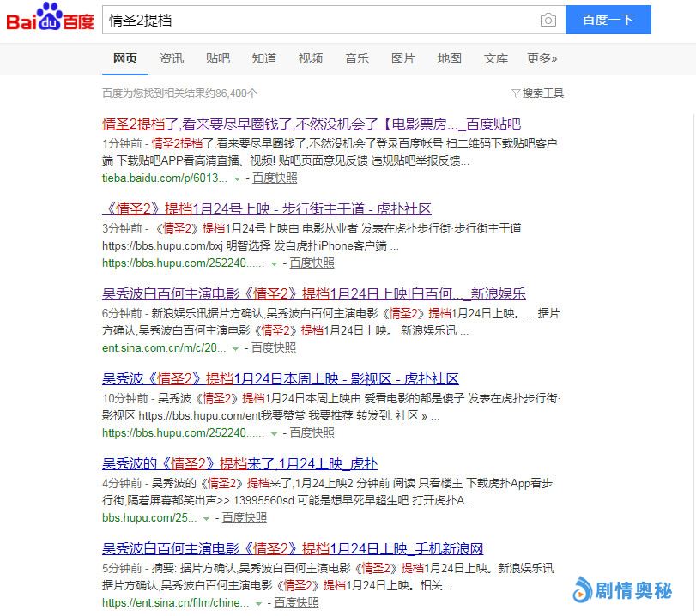Open the 情圣2提档了 Tieba result title
Image resolution: width=696 pixels, height=616 pixels.
pos(311,124)
